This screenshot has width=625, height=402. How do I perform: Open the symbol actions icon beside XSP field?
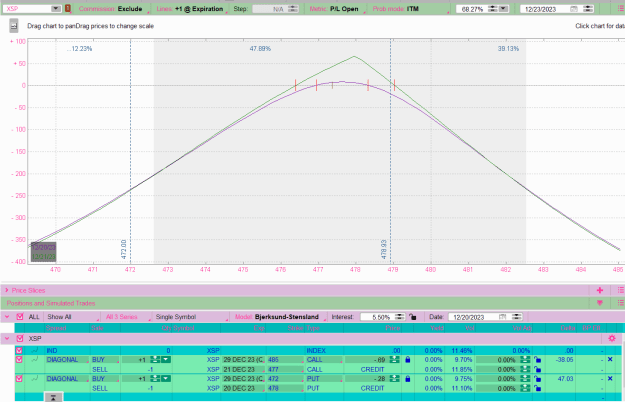pyautogui.click(x=68, y=8)
